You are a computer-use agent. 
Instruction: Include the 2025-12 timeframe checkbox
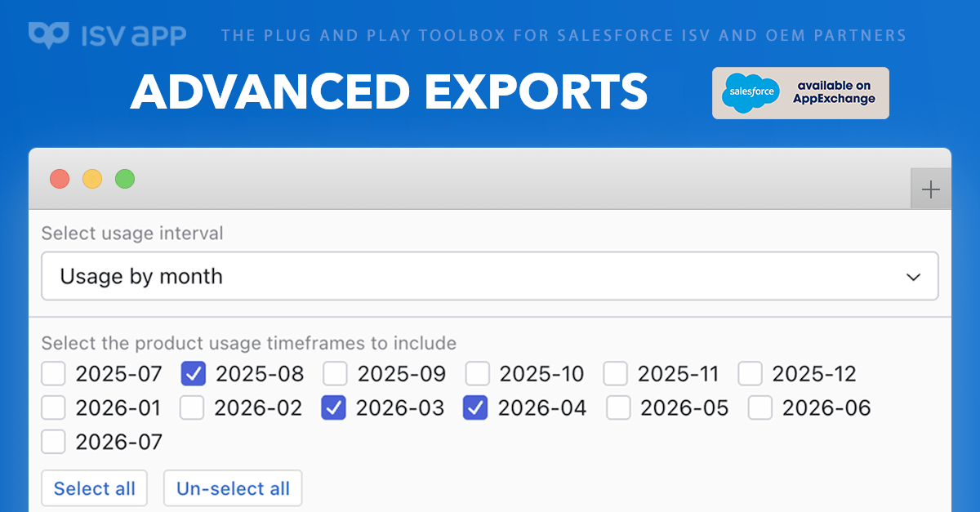[x=750, y=374]
